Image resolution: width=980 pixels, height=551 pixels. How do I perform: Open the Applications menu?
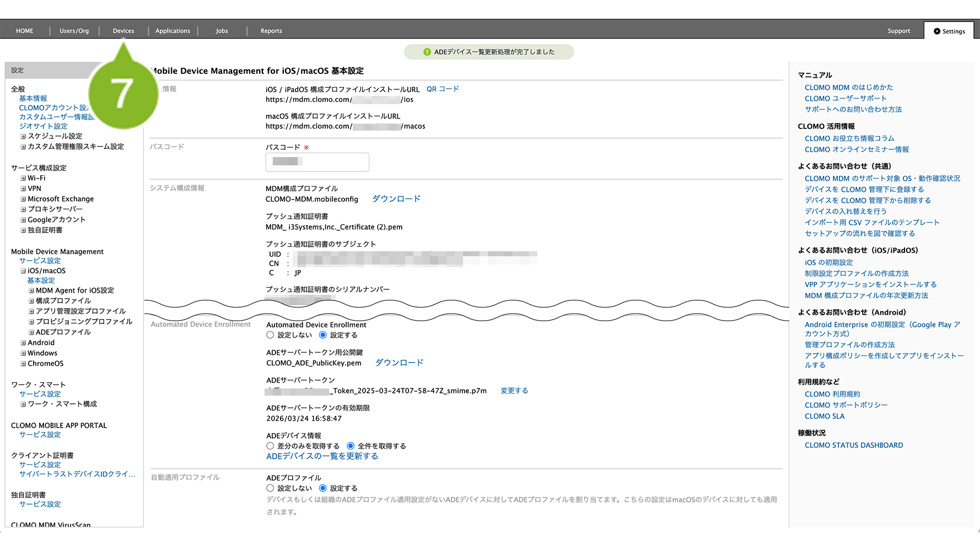(173, 31)
